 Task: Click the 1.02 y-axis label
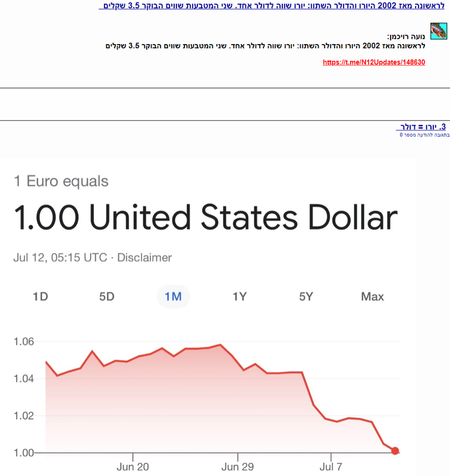click(x=24, y=416)
